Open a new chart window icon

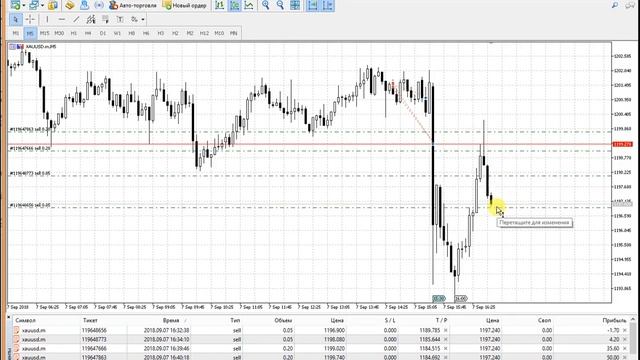[x=16, y=5]
